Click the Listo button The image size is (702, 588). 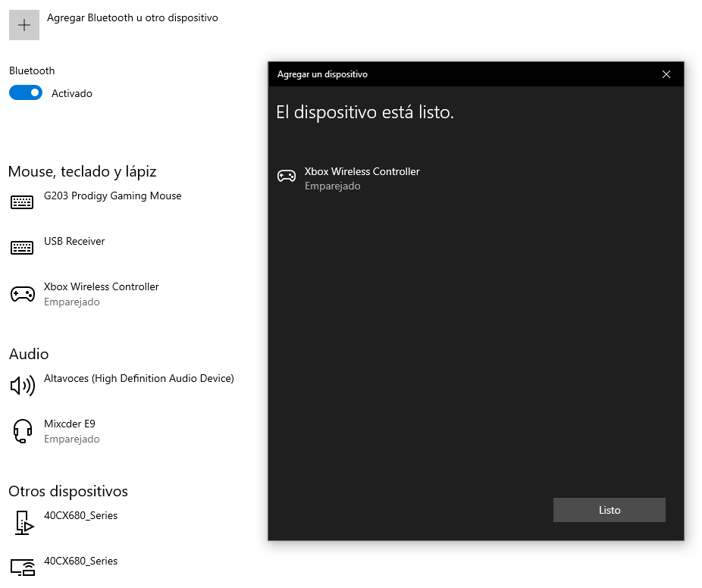[x=610, y=510]
